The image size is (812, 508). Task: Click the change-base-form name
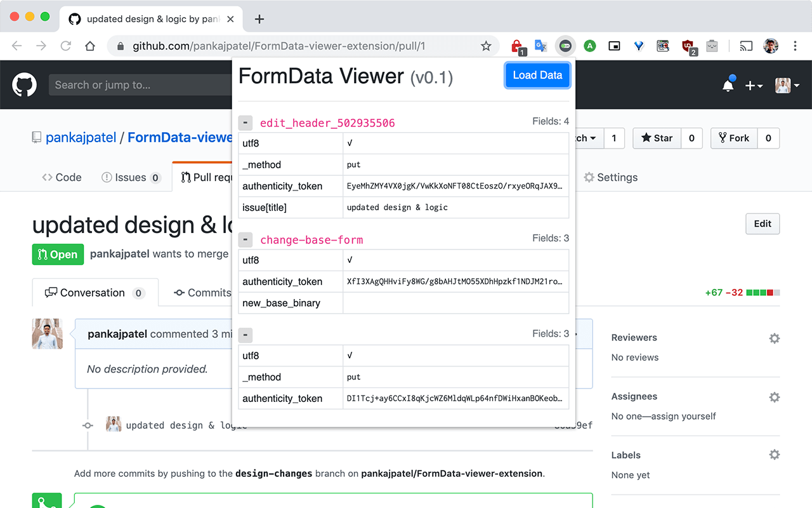point(311,240)
